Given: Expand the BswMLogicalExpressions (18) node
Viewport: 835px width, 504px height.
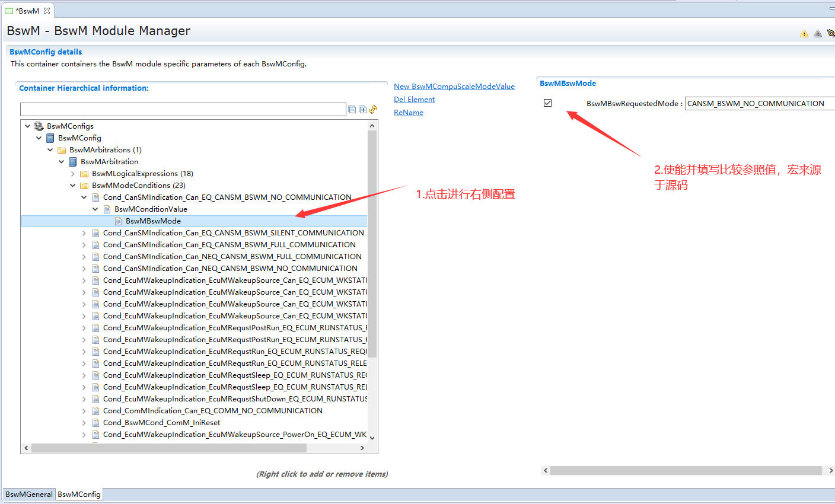Looking at the screenshot, I should 73,174.
